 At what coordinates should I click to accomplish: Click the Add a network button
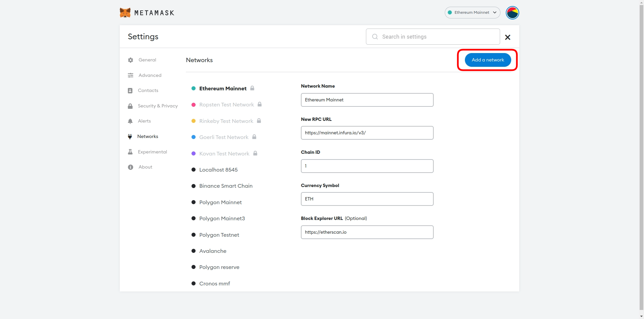[x=488, y=60]
